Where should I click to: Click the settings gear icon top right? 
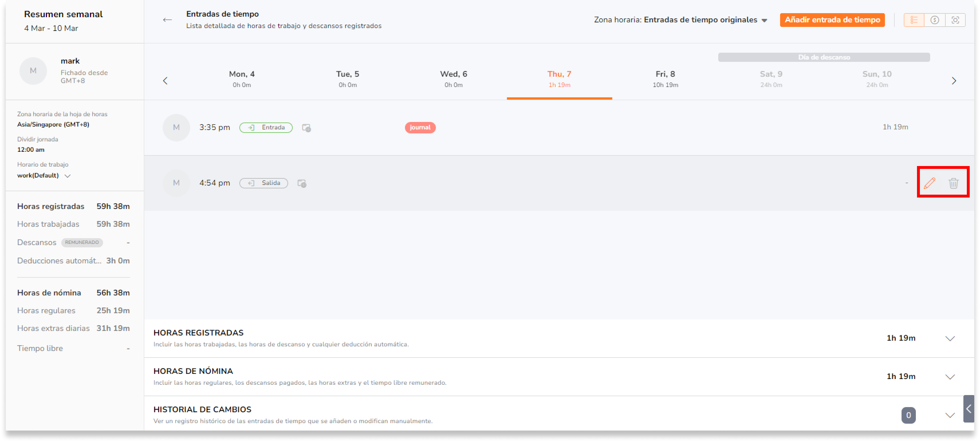tap(956, 19)
